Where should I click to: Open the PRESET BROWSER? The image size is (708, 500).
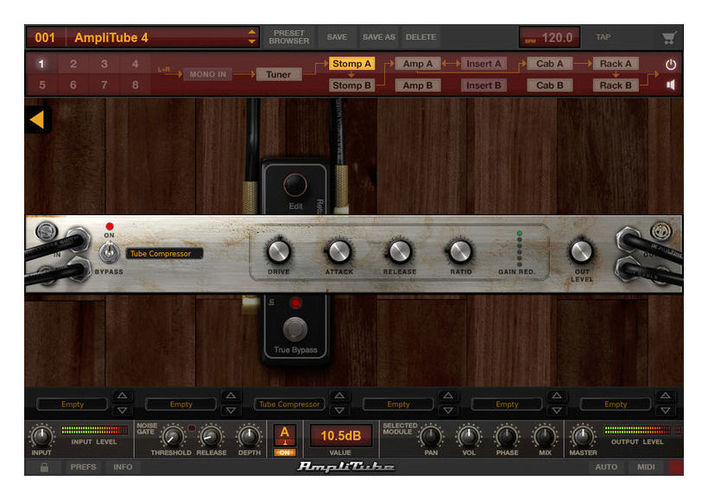coord(289,37)
